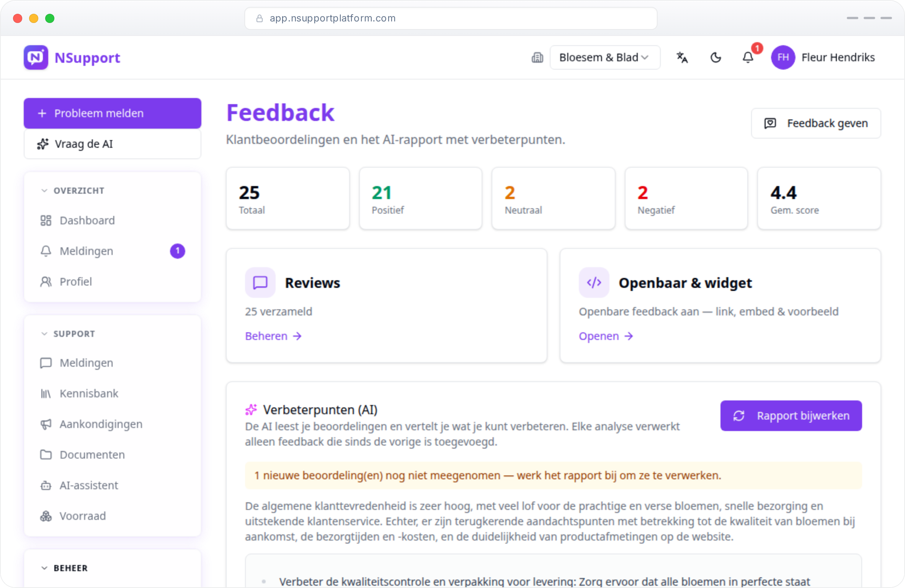Select the 2 Neutraal stat card

554,198
